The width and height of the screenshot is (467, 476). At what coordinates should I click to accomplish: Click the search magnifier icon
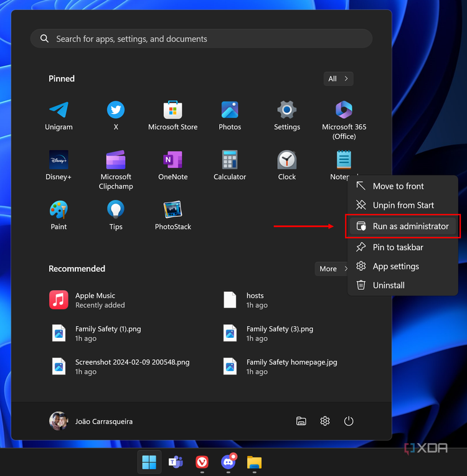44,39
